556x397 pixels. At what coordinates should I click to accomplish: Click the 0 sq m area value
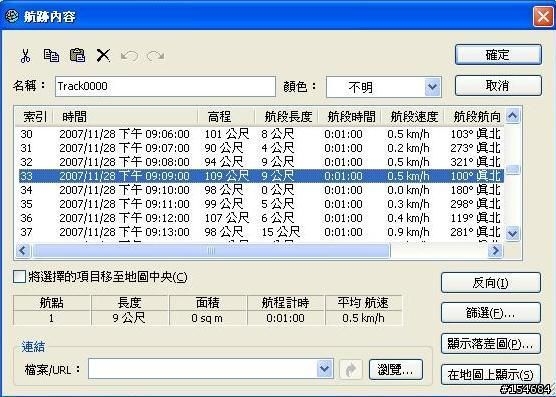coord(207,318)
